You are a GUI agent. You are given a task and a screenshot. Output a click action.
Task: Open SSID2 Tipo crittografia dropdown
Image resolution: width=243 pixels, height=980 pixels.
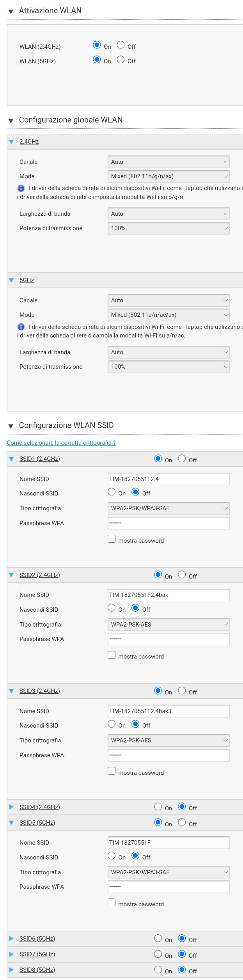click(169, 624)
